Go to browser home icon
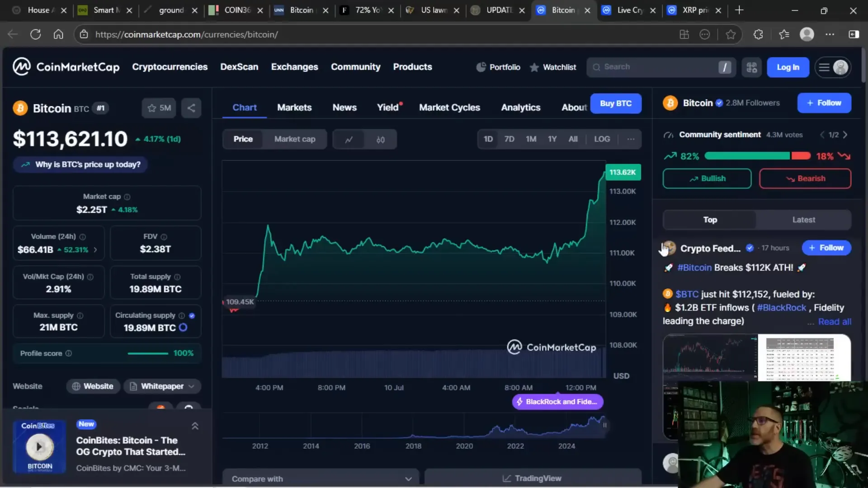This screenshot has height=488, width=868. pos(58,34)
